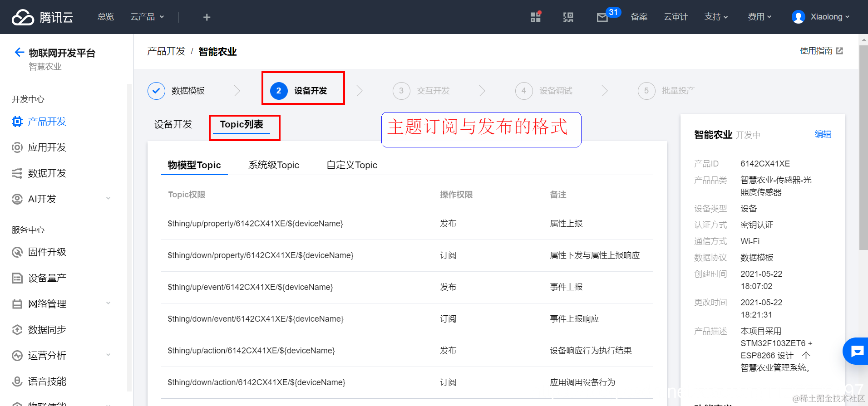Viewport: 868px width, 406px height.
Task: Expand the 网络管理 chevron in sidebar
Action: 108,303
